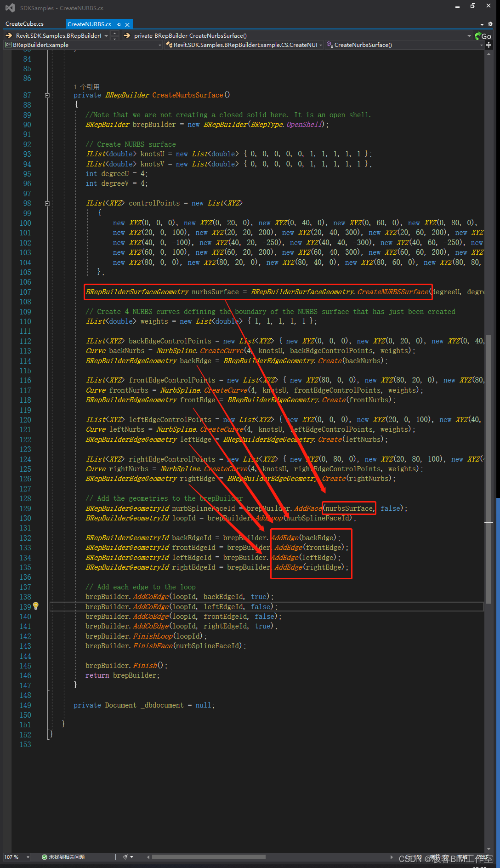Pin the CreateNURBS.cs tab
The height and width of the screenshot is (868, 500).
[119, 24]
